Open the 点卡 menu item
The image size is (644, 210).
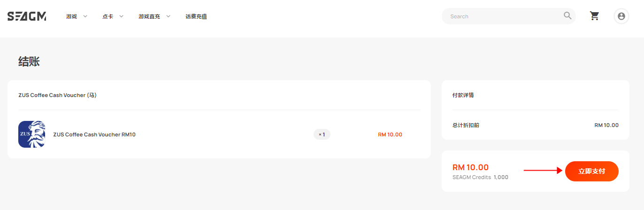(107, 16)
